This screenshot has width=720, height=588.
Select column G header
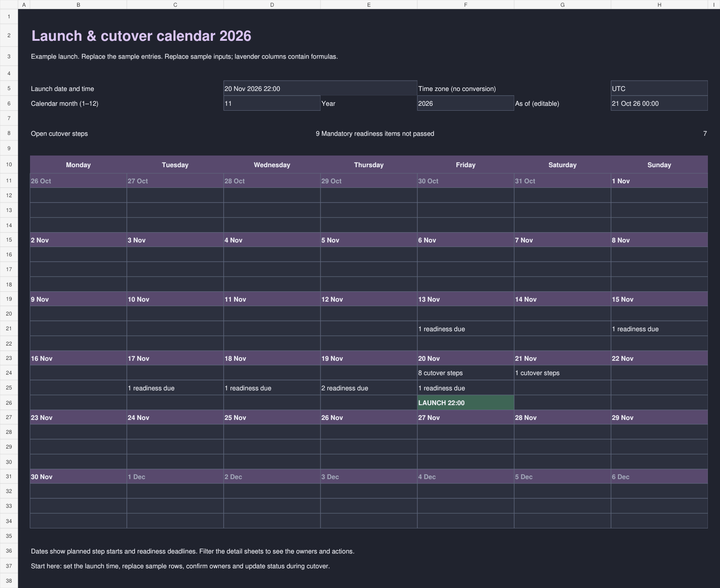click(563, 4)
